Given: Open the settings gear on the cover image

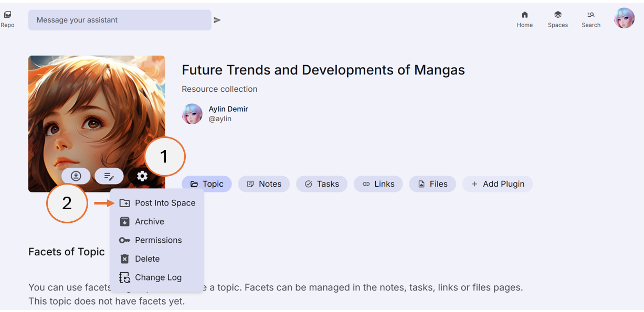Looking at the screenshot, I should pyautogui.click(x=142, y=176).
